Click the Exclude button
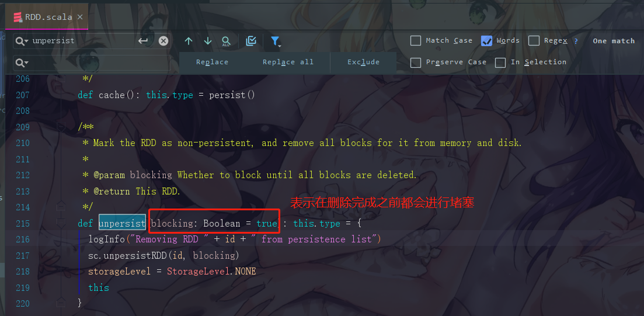This screenshot has width=644, height=316. (364, 62)
